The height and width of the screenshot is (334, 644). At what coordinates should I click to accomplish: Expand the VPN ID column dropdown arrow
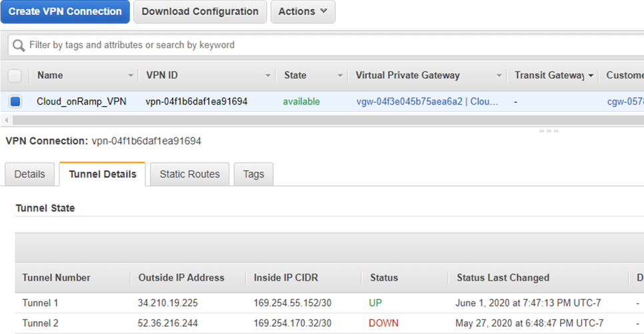coord(268,75)
